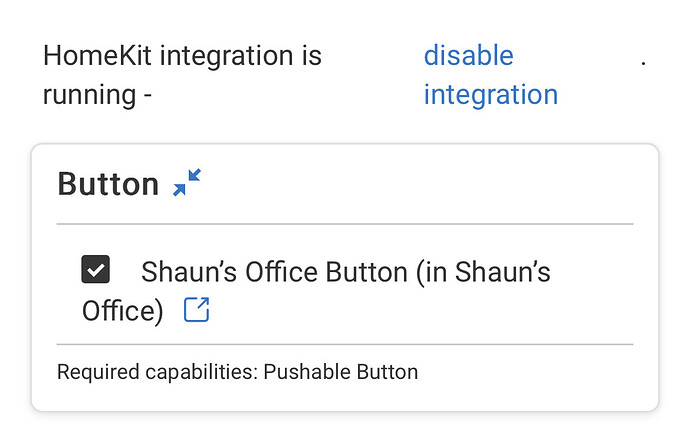Click the "running -" status text
This screenshot has height=424, width=690.
[97, 95]
